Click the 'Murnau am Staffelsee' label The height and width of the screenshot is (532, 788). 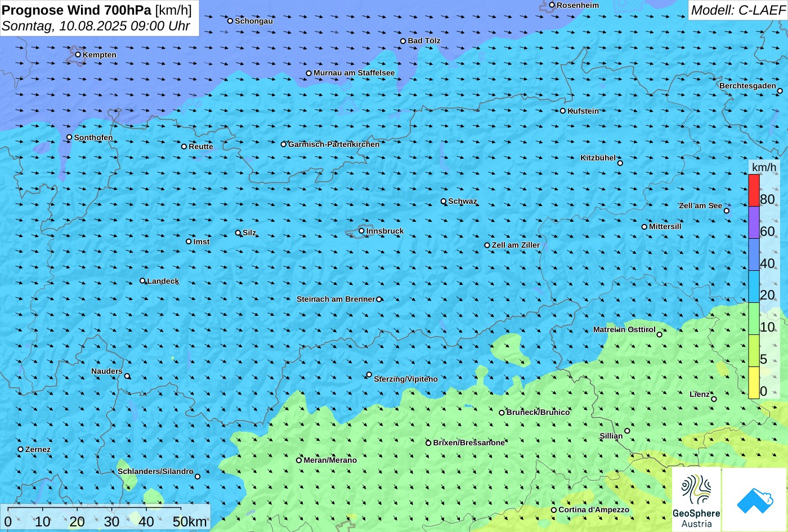pyautogui.click(x=354, y=73)
